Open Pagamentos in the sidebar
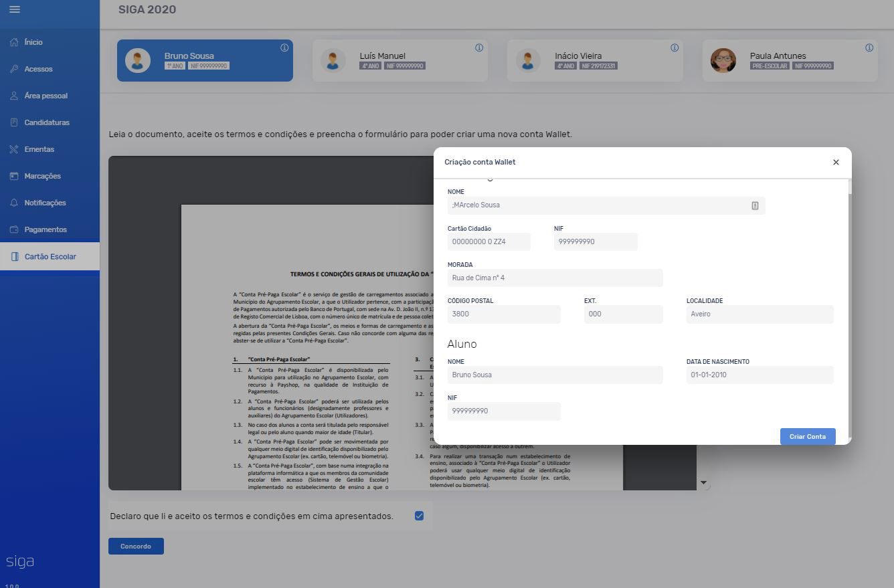This screenshot has width=894, height=588. pos(46,229)
